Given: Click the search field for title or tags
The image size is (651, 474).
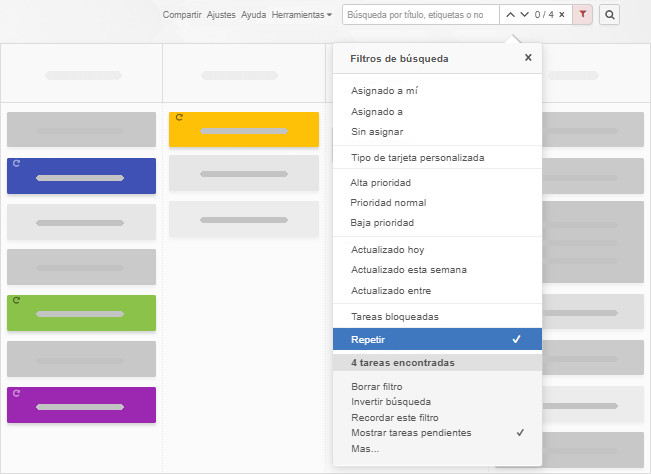Looking at the screenshot, I should click(421, 15).
